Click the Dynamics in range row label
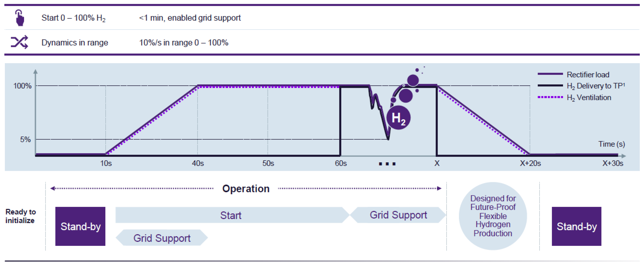The width and height of the screenshot is (644, 265). point(75,43)
